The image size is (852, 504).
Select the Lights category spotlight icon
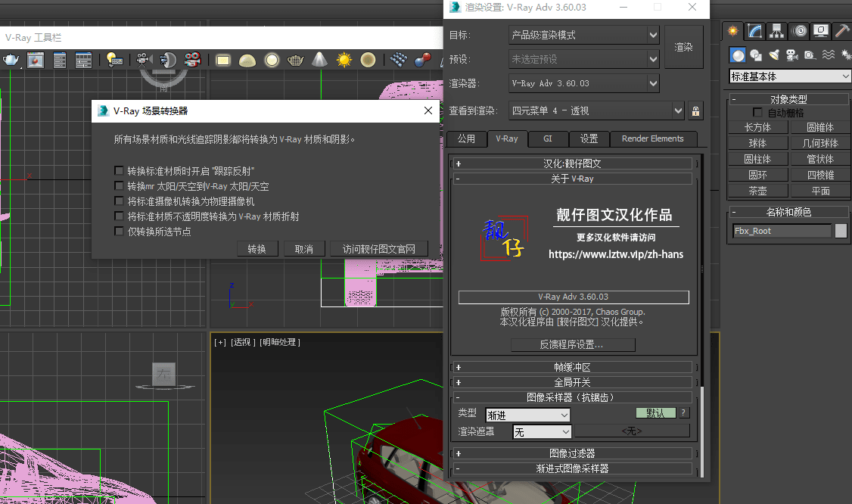point(774,55)
